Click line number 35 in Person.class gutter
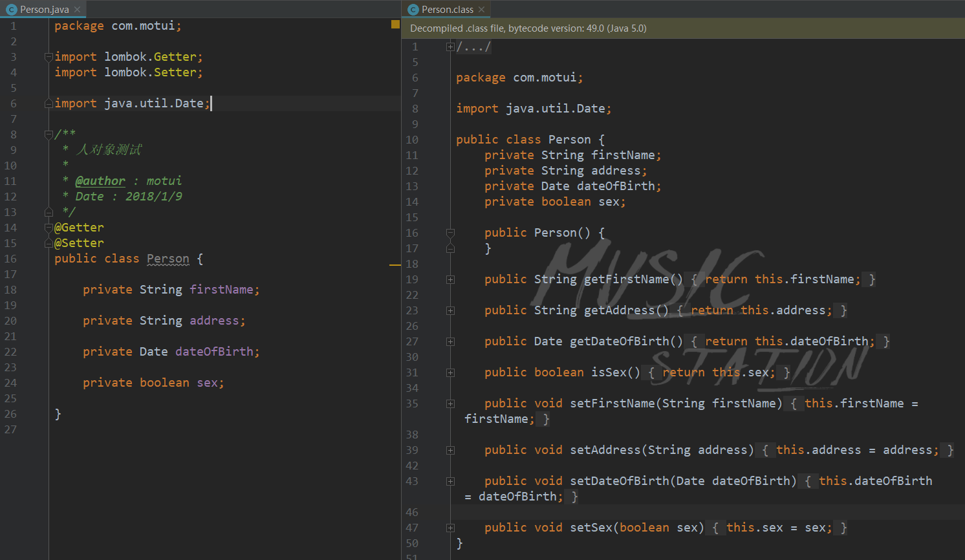Image resolution: width=965 pixels, height=560 pixels. pyautogui.click(x=412, y=404)
